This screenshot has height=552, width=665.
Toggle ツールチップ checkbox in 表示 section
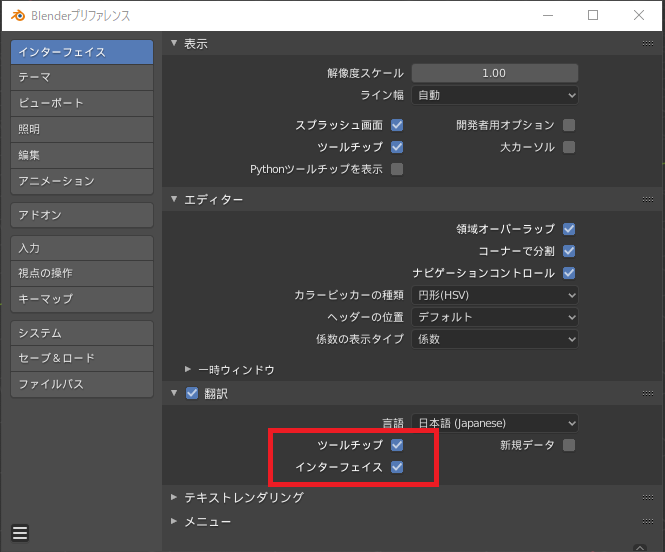click(397, 147)
